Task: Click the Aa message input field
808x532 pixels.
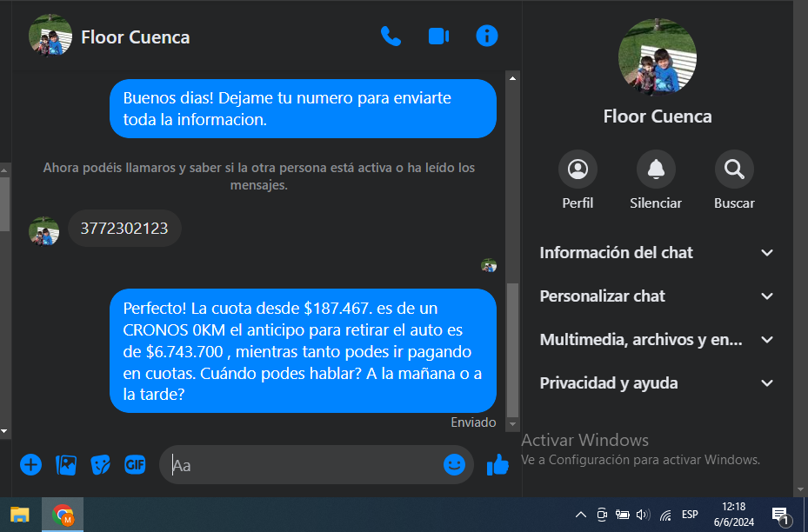Action: coord(304,465)
